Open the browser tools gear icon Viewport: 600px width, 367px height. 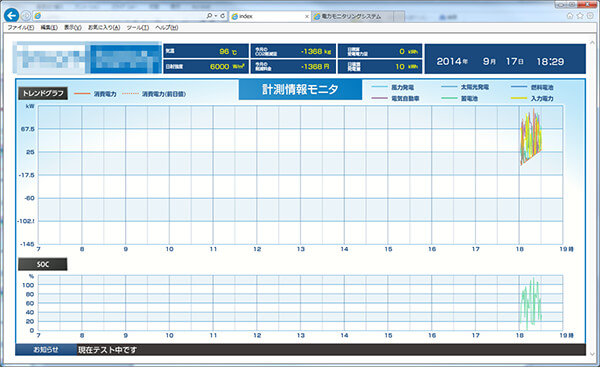[590, 16]
